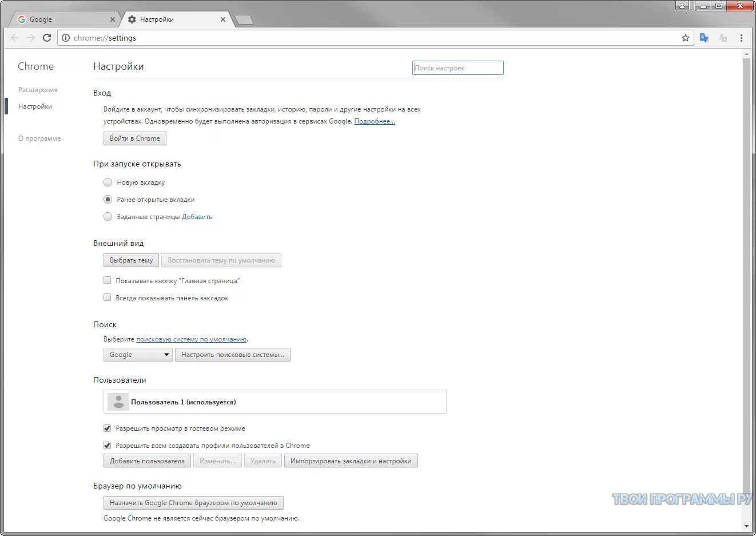Open Расширения in the sidebar
The width and height of the screenshot is (756, 536).
point(38,90)
